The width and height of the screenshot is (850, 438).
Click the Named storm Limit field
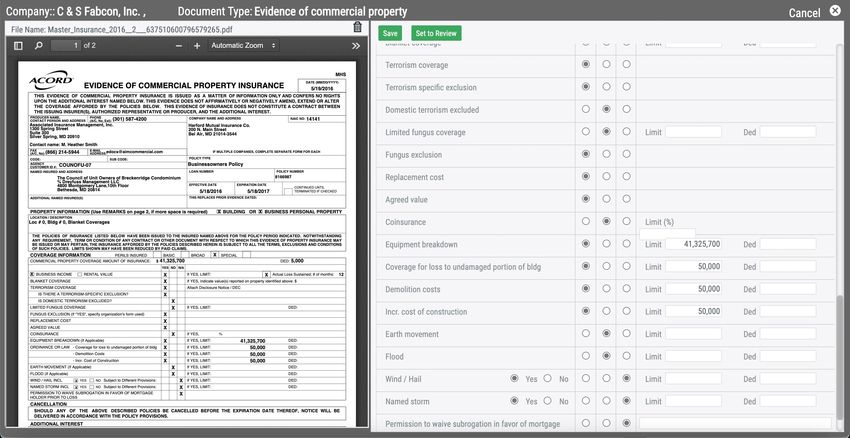click(693, 402)
